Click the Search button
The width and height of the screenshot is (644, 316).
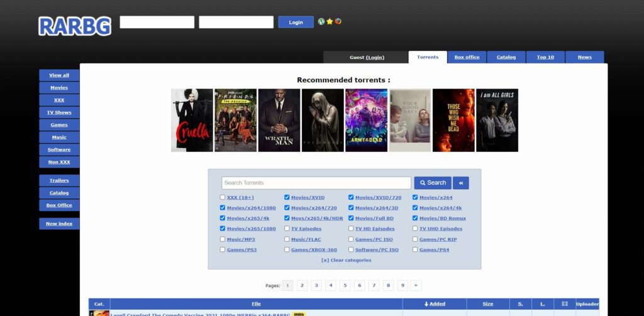433,183
